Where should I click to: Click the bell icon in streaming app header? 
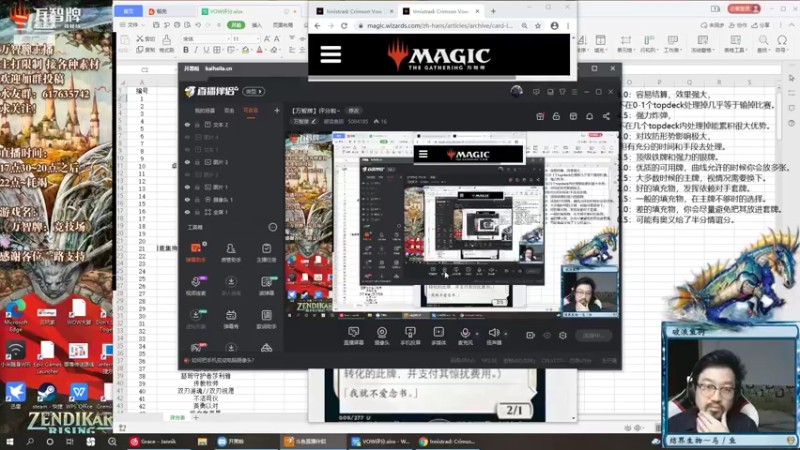tap(589, 116)
